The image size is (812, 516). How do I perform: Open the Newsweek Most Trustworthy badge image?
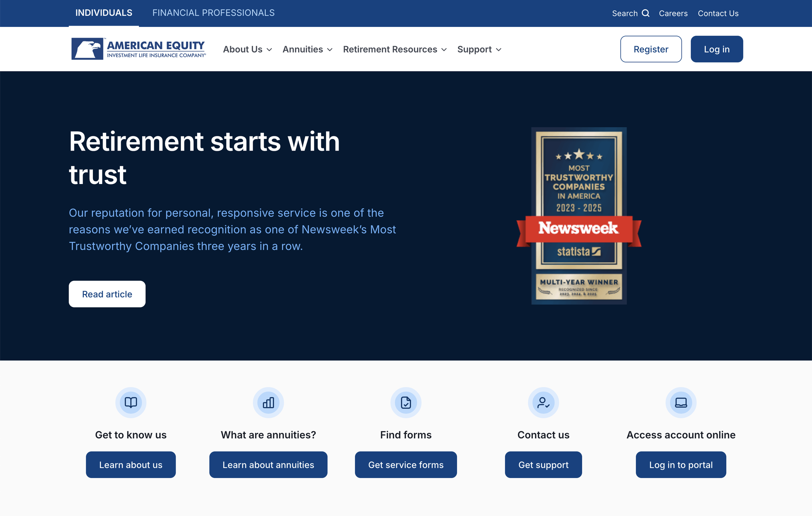579,216
